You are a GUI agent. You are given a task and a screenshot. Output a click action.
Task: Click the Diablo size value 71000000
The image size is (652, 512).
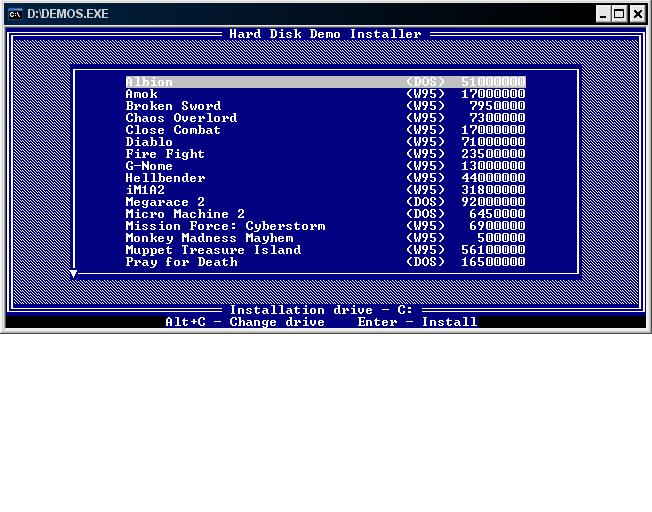[x=493, y=142]
